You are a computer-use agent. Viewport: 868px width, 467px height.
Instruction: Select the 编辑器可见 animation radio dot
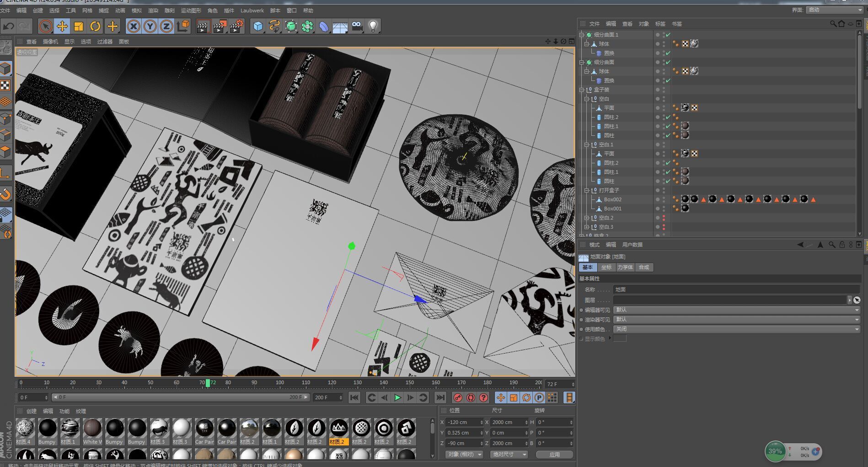[x=581, y=310]
